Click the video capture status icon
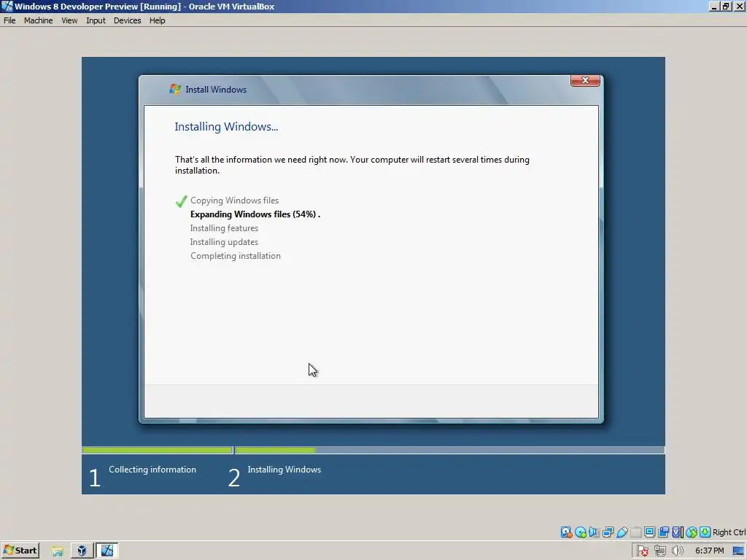747x560 pixels. 663,532
